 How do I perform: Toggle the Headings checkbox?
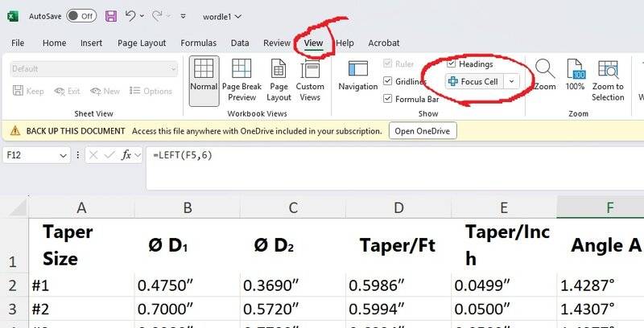[x=451, y=64]
